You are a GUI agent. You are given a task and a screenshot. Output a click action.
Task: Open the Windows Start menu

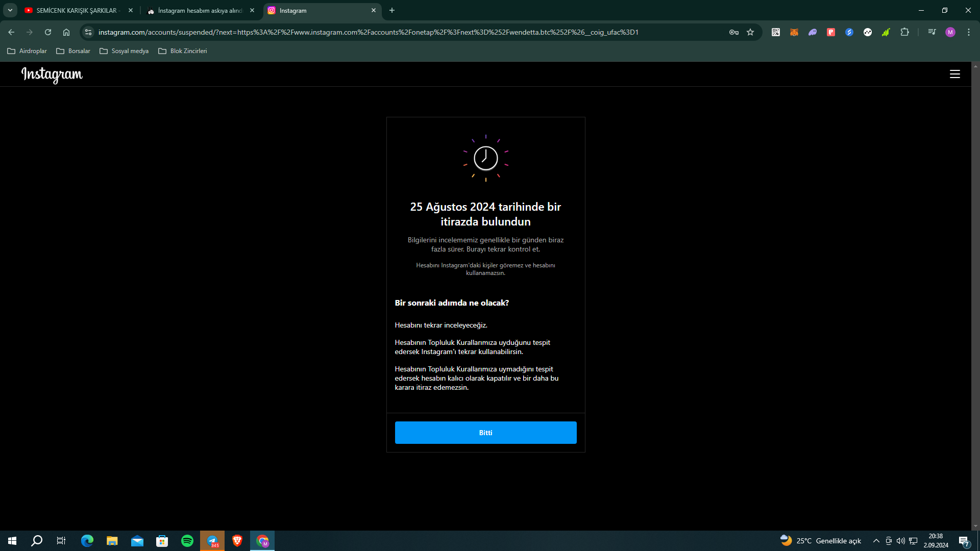(12, 541)
